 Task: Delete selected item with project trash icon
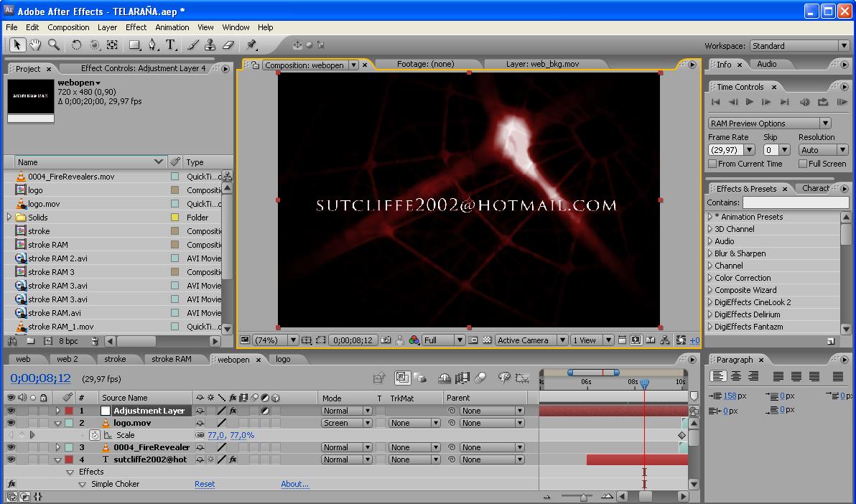point(95,341)
